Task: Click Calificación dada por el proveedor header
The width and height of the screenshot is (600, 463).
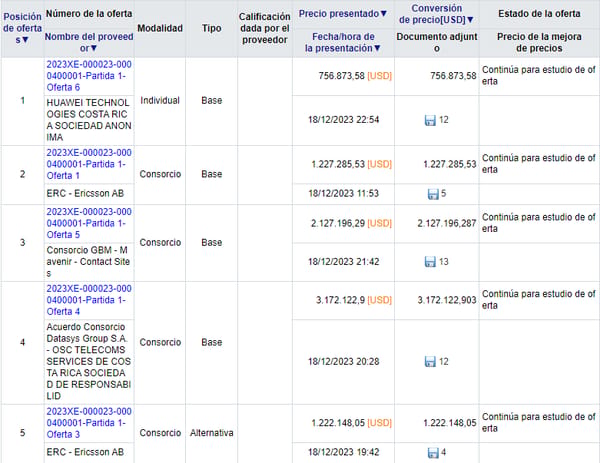Action: (x=265, y=28)
